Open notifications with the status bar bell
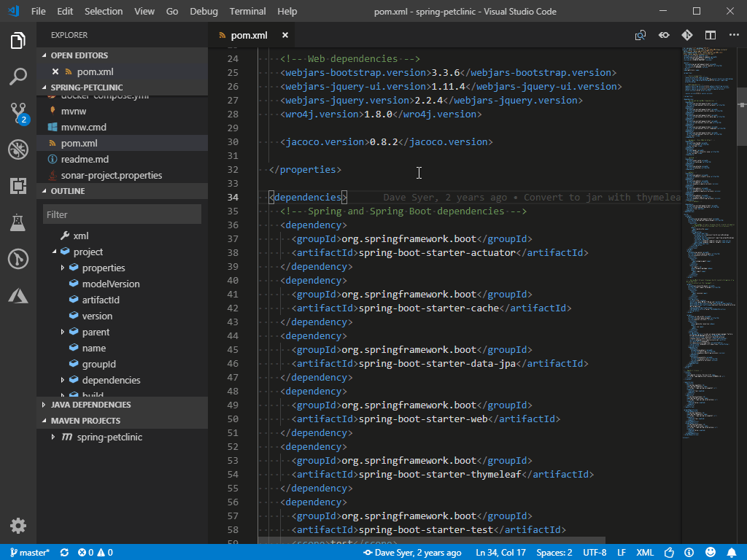The width and height of the screenshot is (747, 560). 732,552
